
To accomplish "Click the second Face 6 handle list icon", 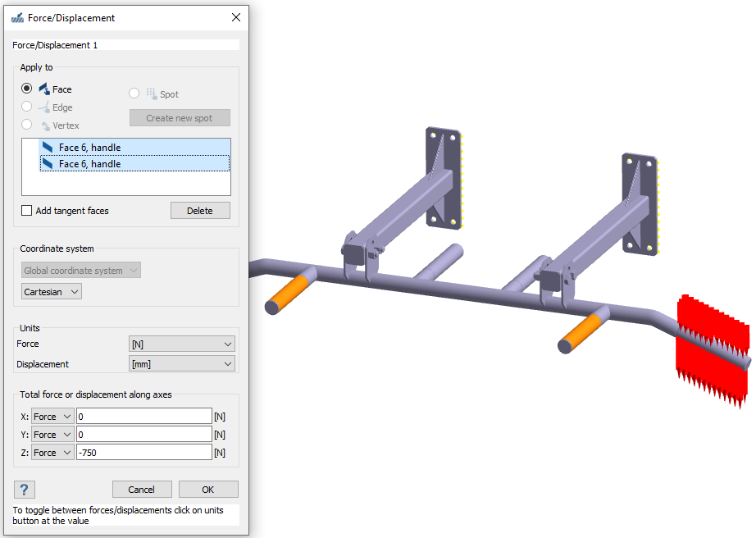I will (48, 164).
